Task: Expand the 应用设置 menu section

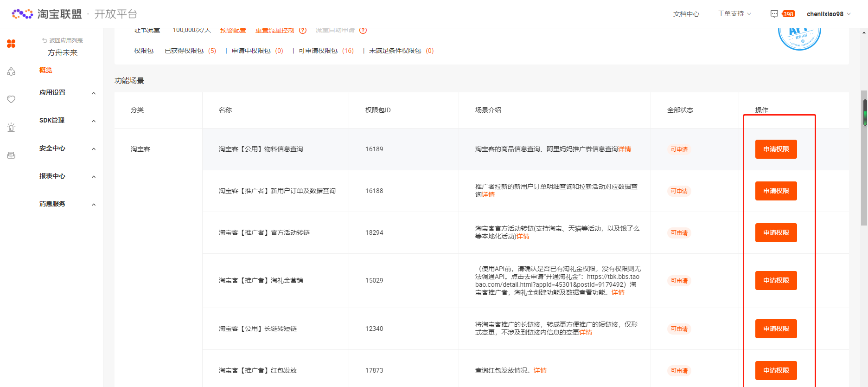Action: 68,92
